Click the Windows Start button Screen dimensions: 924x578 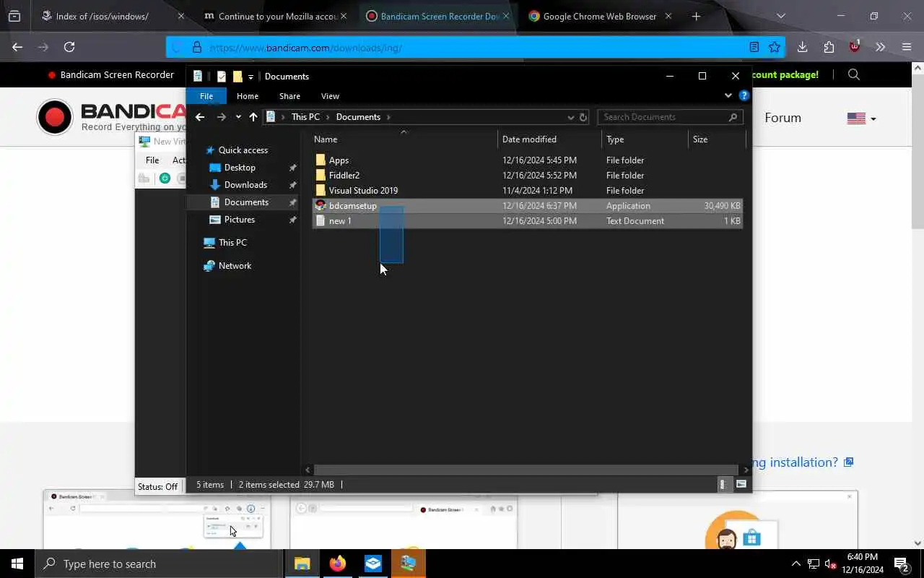(17, 564)
